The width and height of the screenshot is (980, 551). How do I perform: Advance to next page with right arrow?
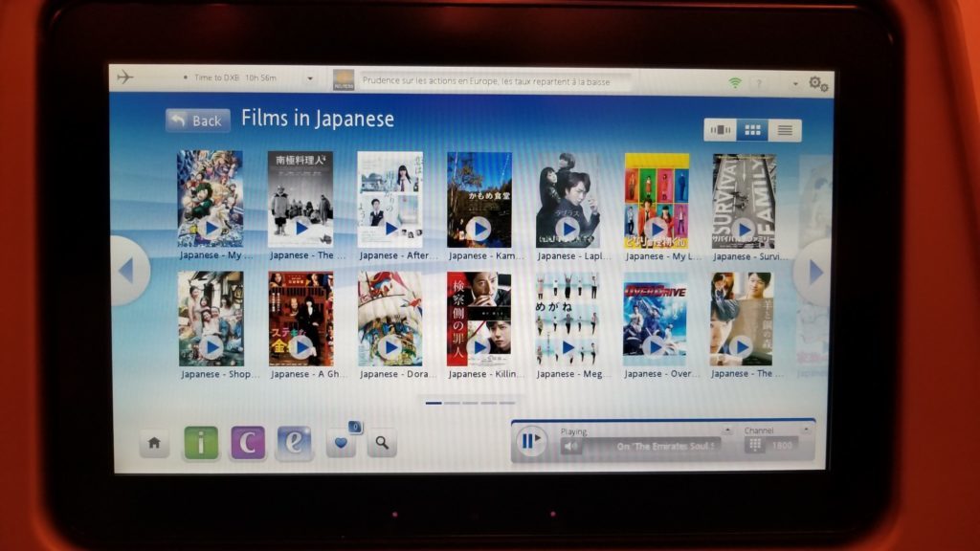point(813,271)
